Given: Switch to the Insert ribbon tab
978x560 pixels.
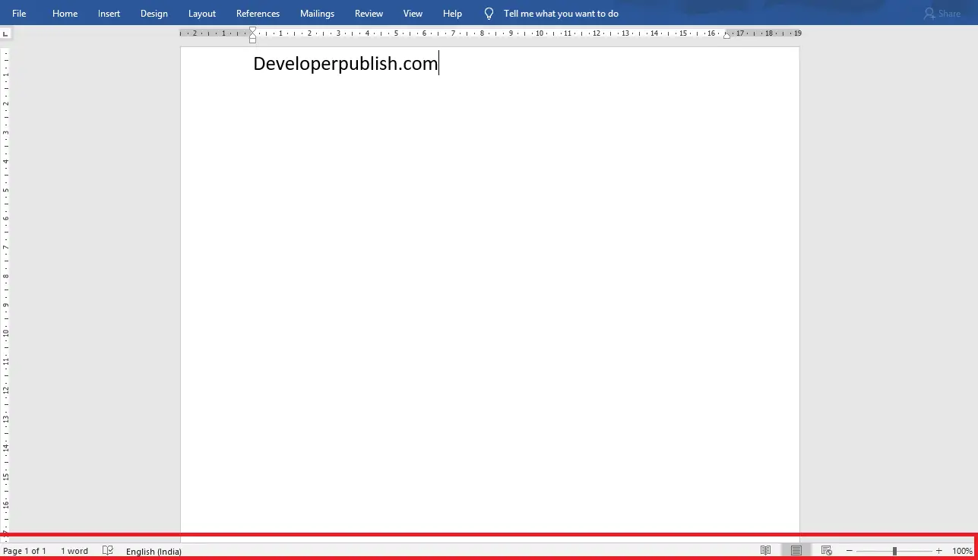Looking at the screenshot, I should point(109,14).
